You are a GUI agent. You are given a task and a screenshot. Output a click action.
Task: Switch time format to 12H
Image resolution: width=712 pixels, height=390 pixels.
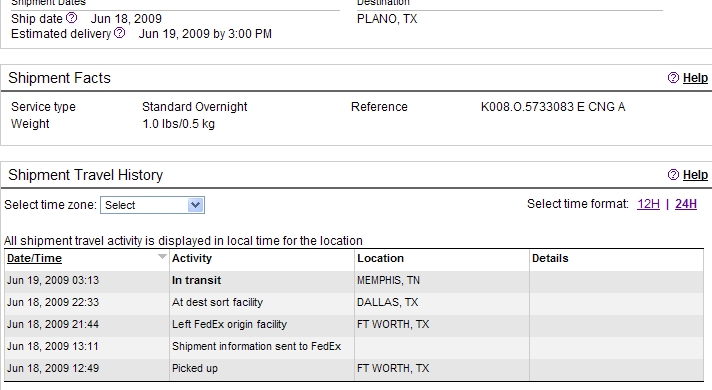tap(648, 204)
